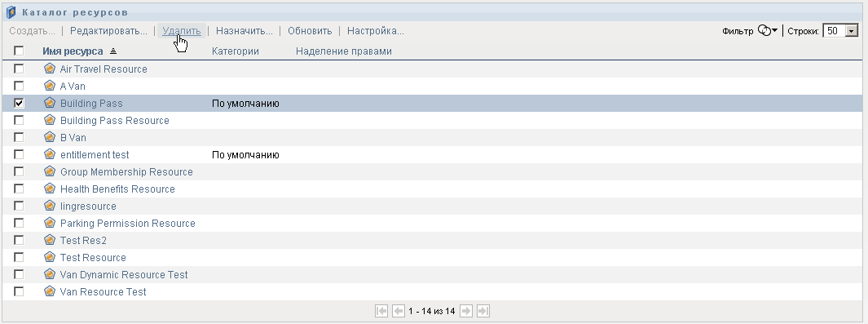Click Удалить in the toolbar

coord(182,31)
